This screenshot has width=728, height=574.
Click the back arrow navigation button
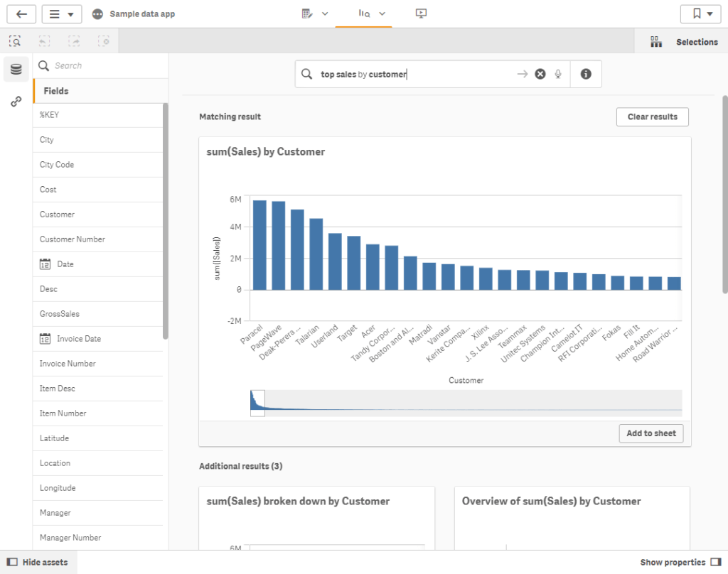[21, 13]
